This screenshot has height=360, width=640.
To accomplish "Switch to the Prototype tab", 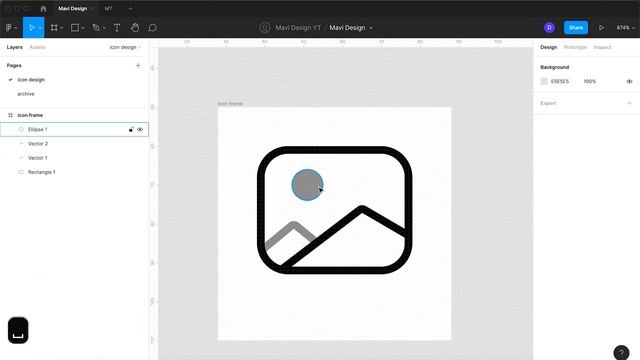I will point(575,47).
